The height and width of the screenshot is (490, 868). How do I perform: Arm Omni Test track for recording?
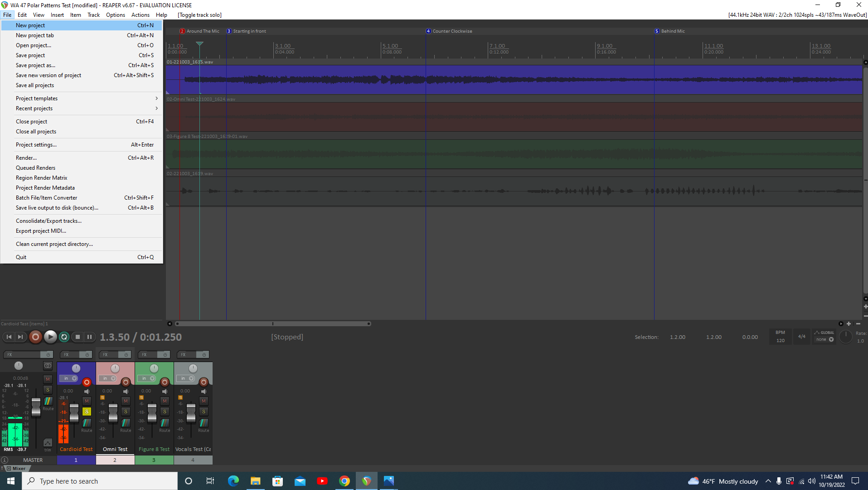click(x=126, y=382)
